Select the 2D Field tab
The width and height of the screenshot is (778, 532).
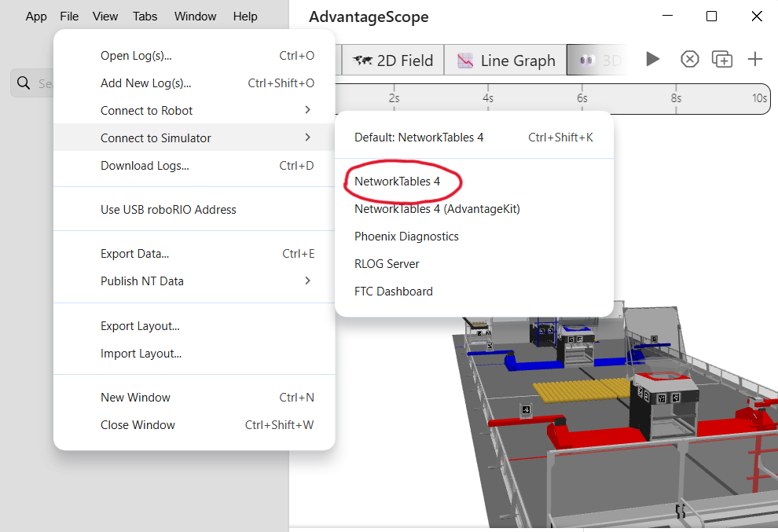pyautogui.click(x=393, y=61)
